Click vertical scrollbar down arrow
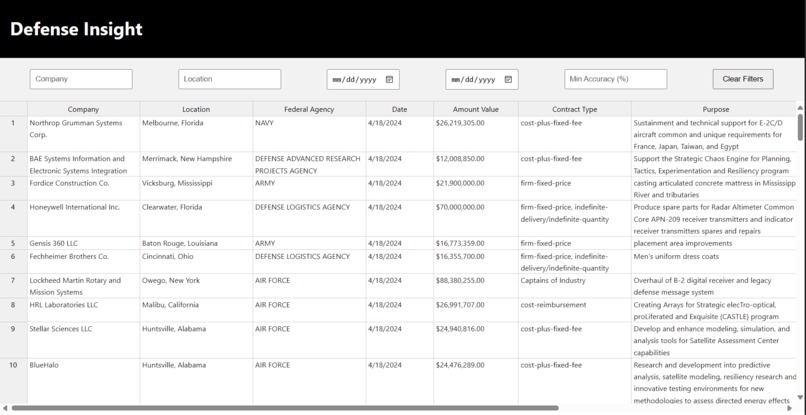 click(800, 397)
